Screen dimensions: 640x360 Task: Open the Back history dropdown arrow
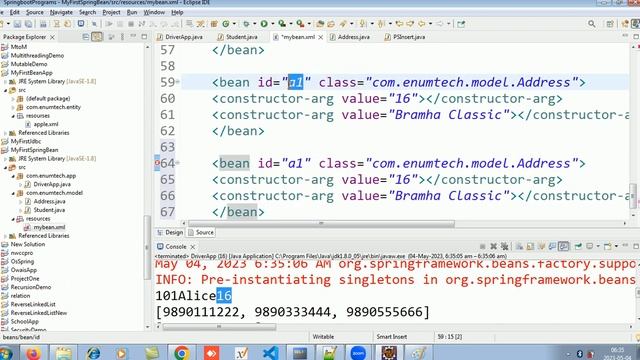[430, 24]
